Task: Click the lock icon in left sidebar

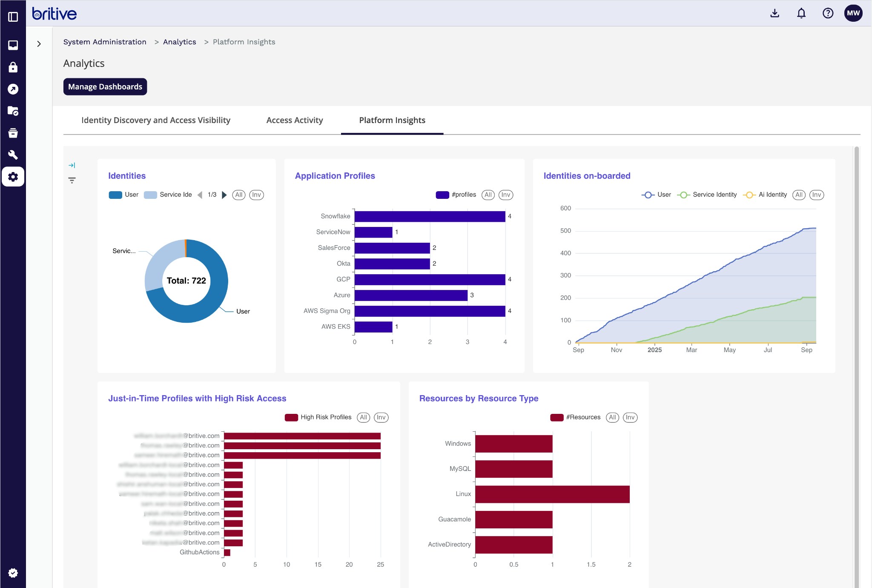Action: point(13,67)
